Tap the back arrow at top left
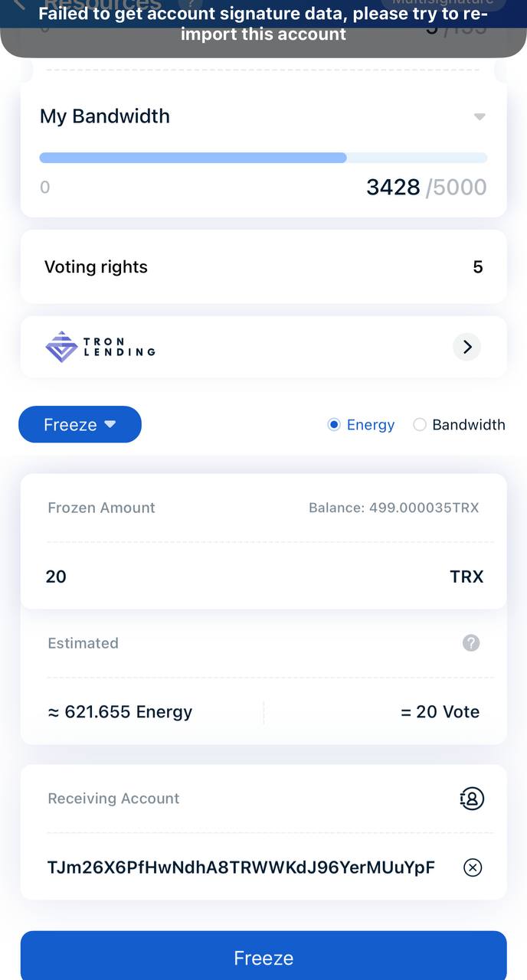The height and width of the screenshot is (980, 527). (19, 5)
